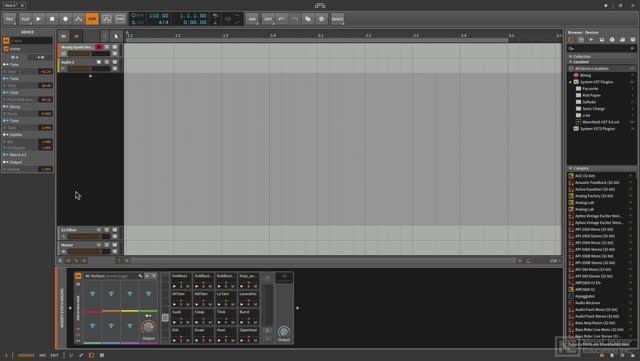Click the tempo value 110.00

click(159, 16)
